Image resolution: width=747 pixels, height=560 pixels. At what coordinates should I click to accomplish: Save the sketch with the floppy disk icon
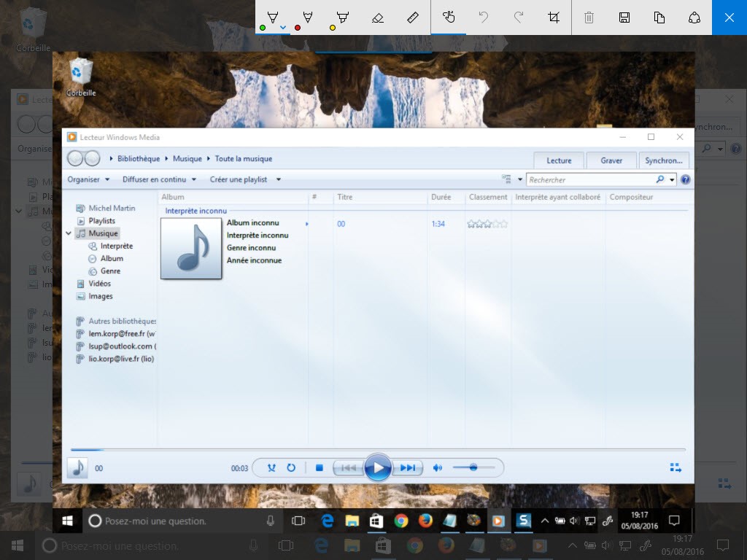pos(624,17)
